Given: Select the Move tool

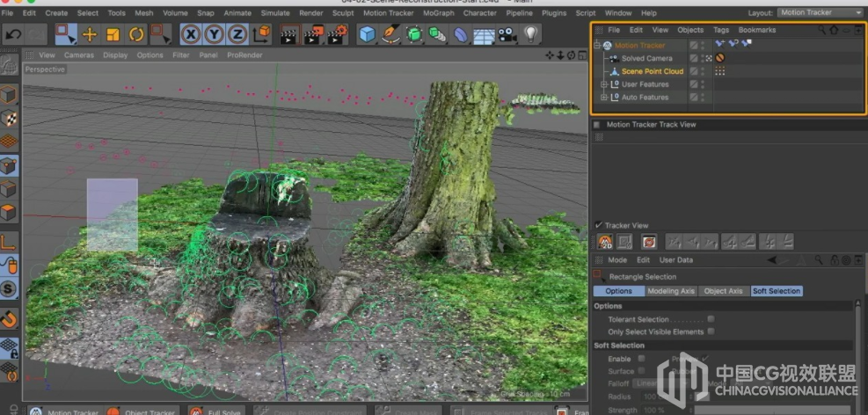Looking at the screenshot, I should click(90, 35).
